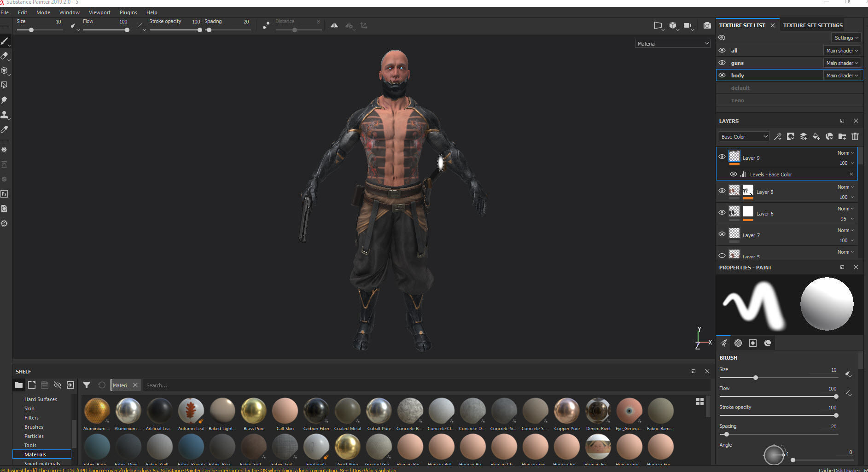Toggle visibility of Layer 8

[722, 191]
